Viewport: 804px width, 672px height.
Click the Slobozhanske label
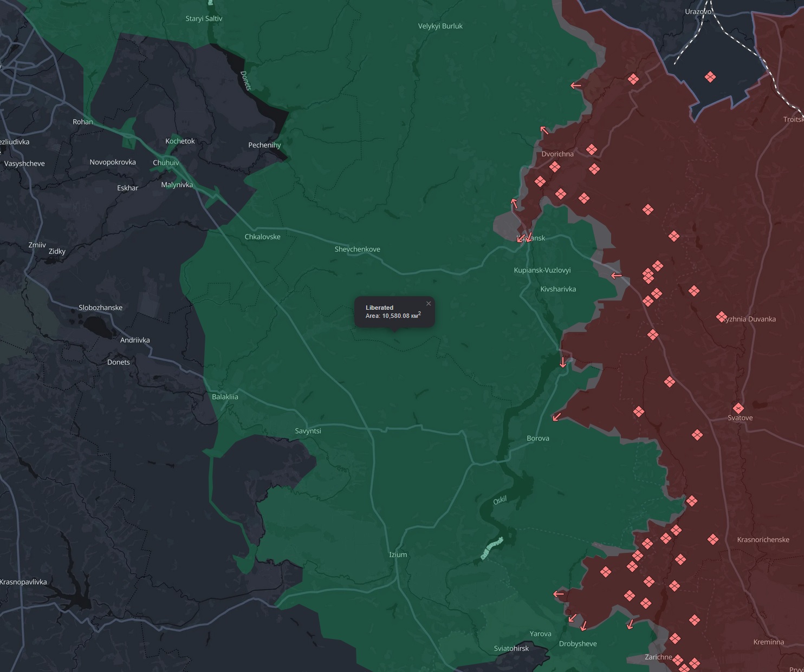tap(100, 308)
